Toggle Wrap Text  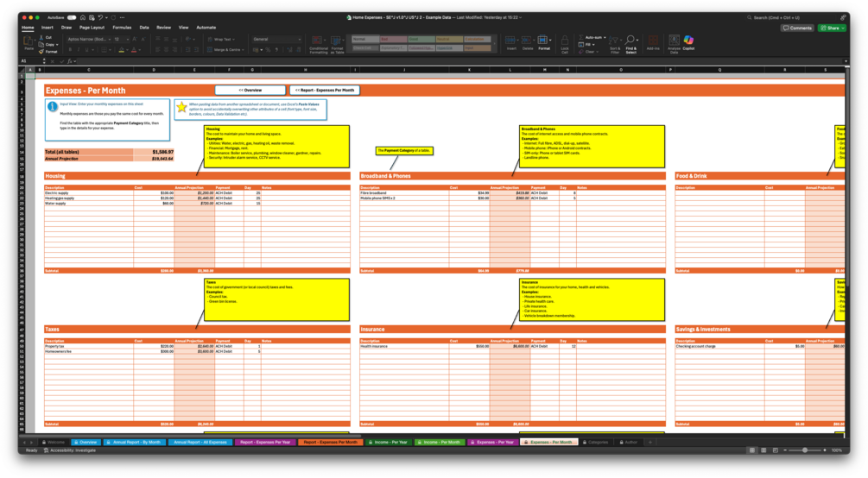pos(220,40)
